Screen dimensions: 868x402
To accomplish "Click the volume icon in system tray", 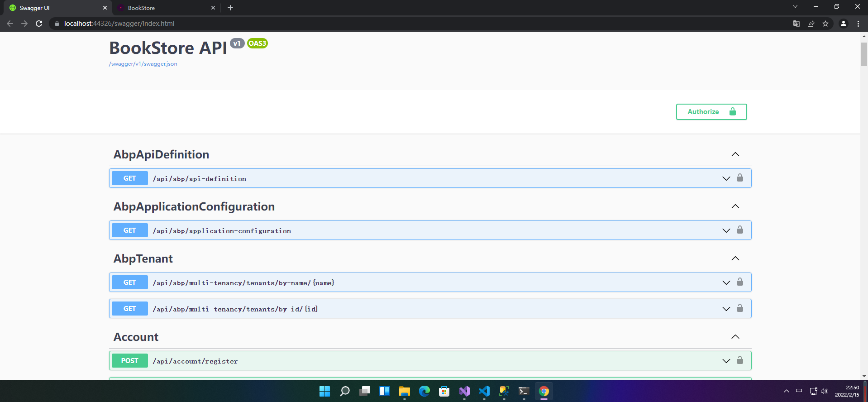I will 824,391.
